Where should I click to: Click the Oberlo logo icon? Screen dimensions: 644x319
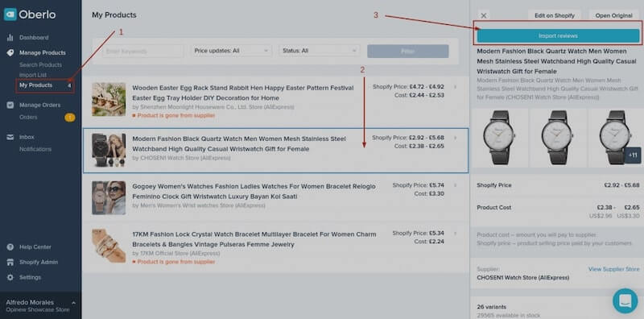tap(10, 14)
